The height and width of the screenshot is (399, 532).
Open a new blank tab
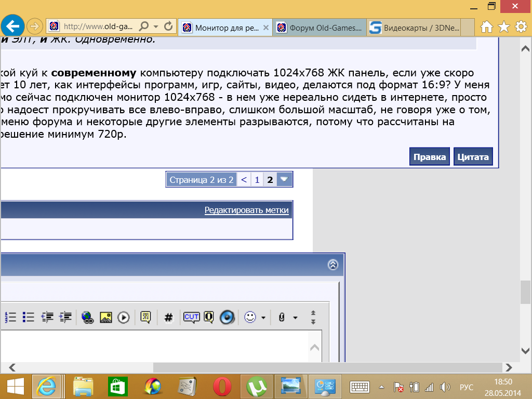[468, 28]
